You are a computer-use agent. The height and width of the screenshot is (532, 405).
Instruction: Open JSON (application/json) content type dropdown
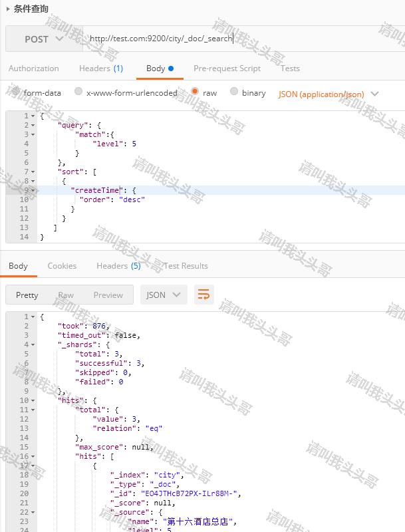(x=328, y=94)
